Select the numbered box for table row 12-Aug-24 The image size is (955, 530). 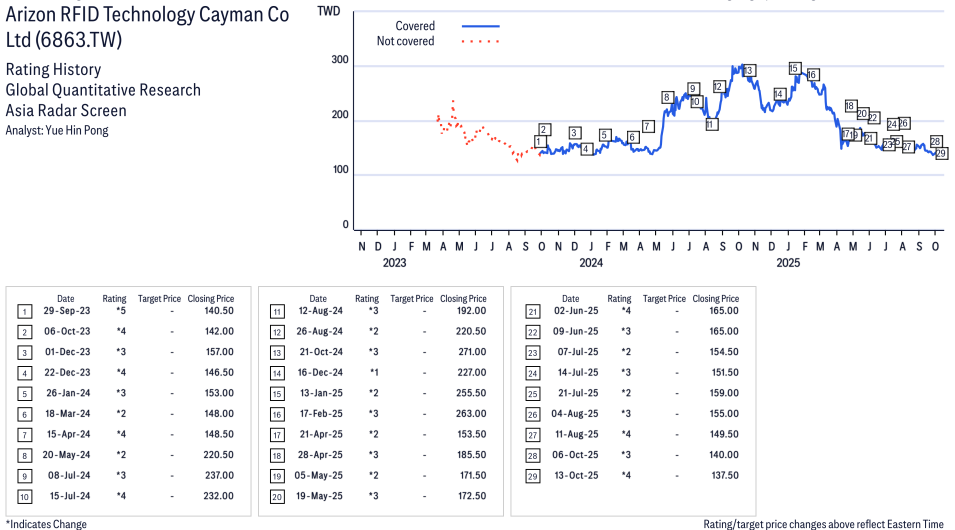pos(278,312)
